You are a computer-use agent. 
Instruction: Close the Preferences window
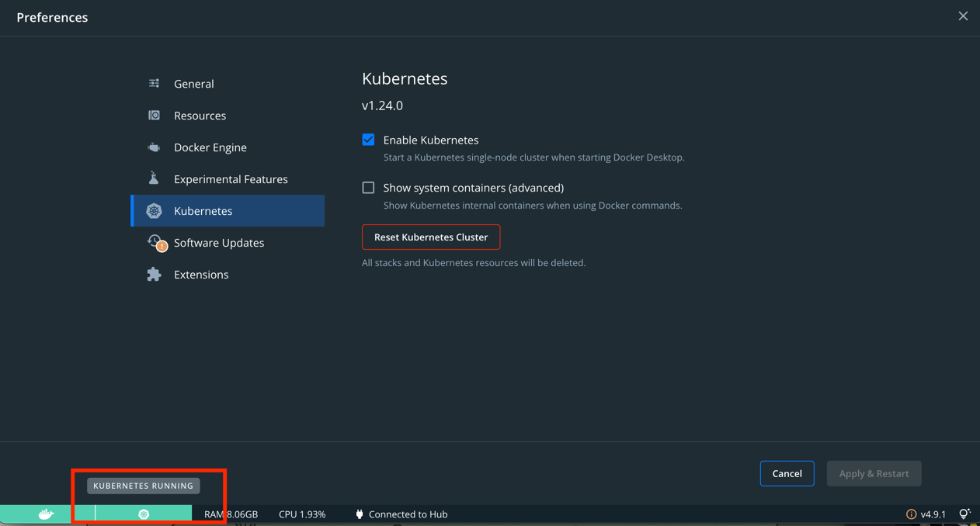963,16
